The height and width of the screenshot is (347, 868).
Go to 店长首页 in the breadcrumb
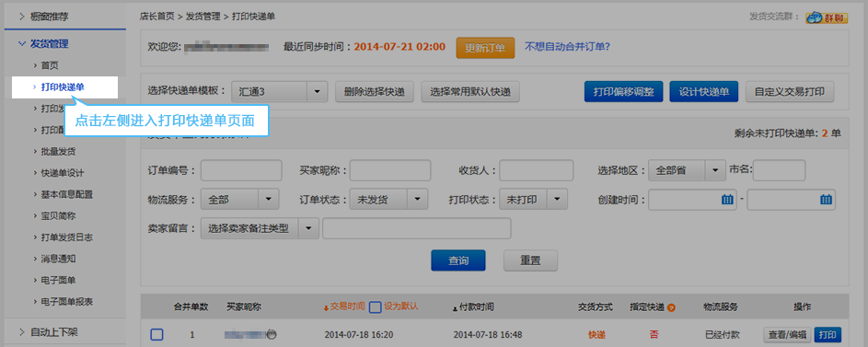pyautogui.click(x=157, y=17)
